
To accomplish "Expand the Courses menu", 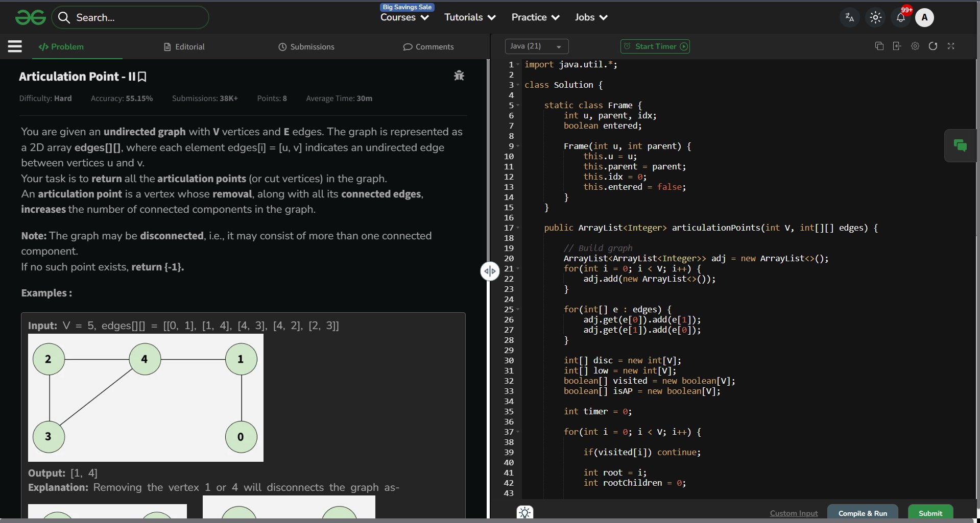I will tap(404, 18).
